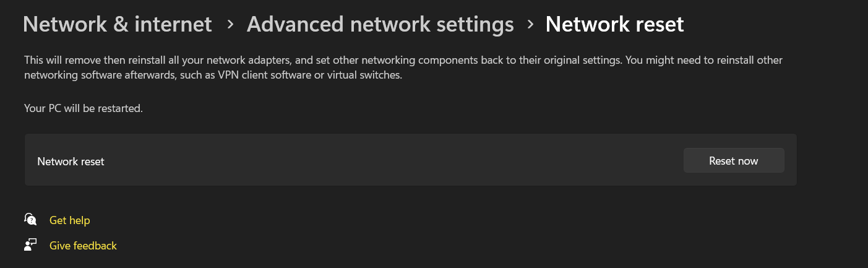Viewport: 868px width, 268px height.
Task: Click the word "help" in Get help
Action: coord(79,220)
